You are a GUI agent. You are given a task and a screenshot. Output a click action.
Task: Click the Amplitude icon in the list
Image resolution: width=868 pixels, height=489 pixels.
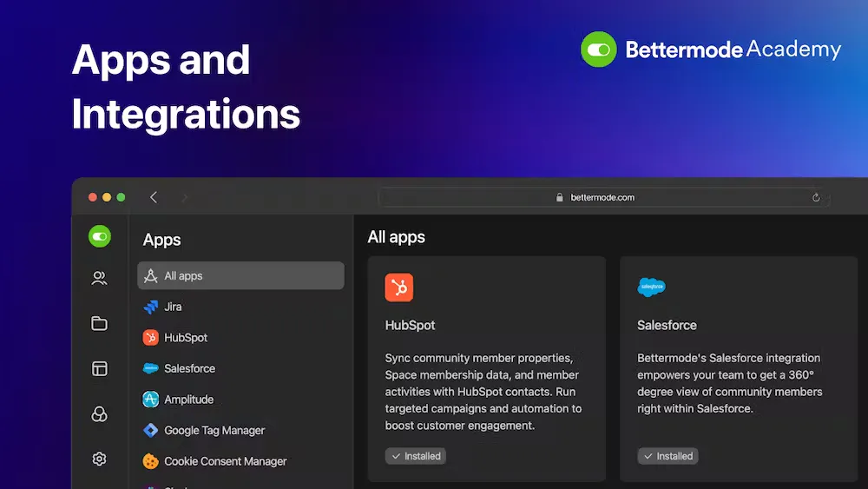(150, 400)
